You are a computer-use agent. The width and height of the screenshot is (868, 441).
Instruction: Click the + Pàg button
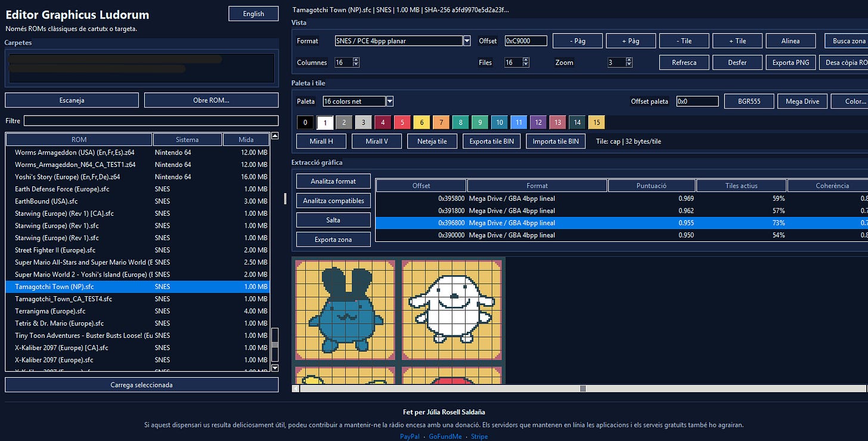click(x=631, y=41)
